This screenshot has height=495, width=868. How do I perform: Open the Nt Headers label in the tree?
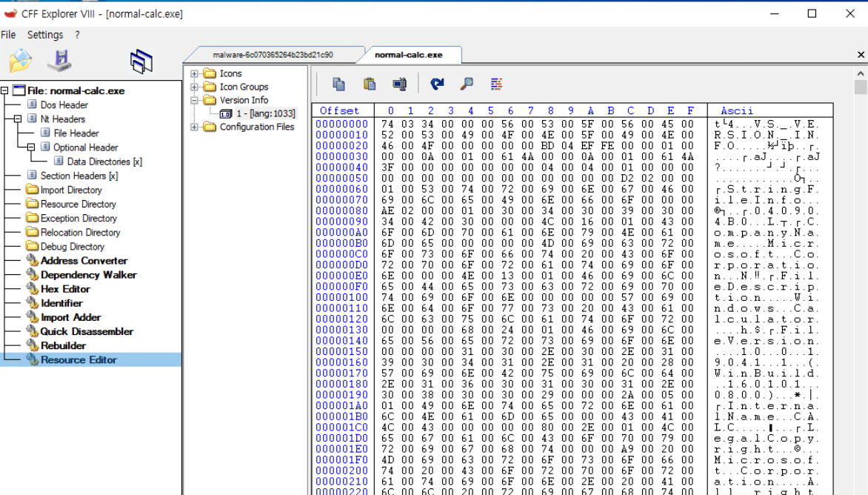(62, 119)
